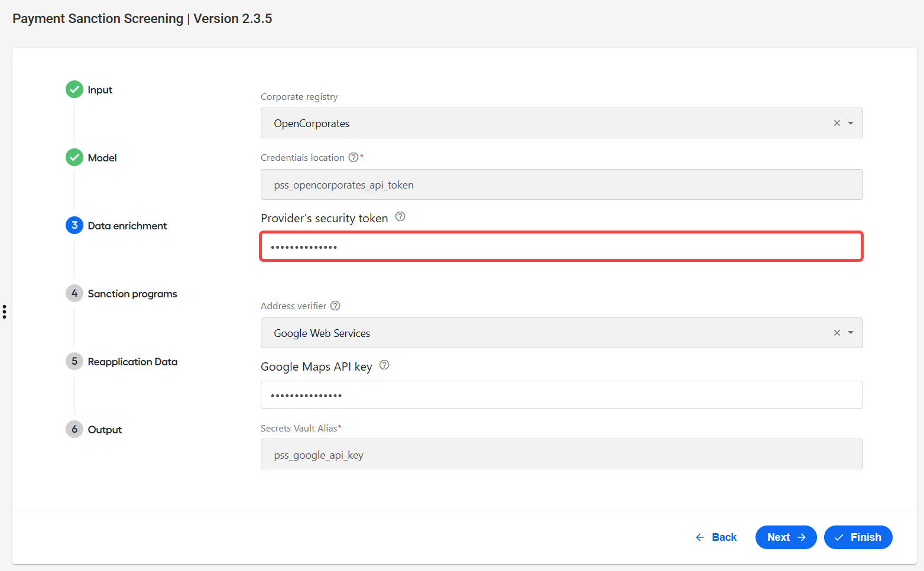Viewport: 924px width, 571px height.
Task: Click the Back link
Action: pos(716,537)
